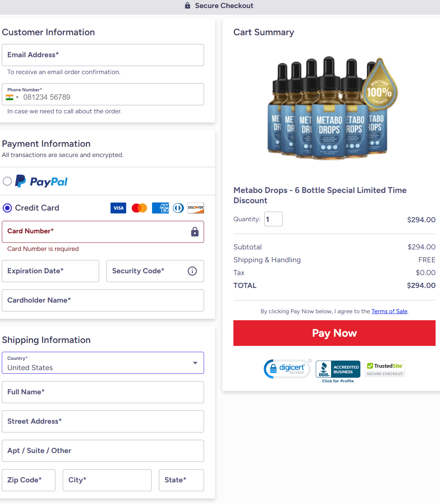
Task: Click the TrustedSite secure checkout badge
Action: pyautogui.click(x=385, y=369)
